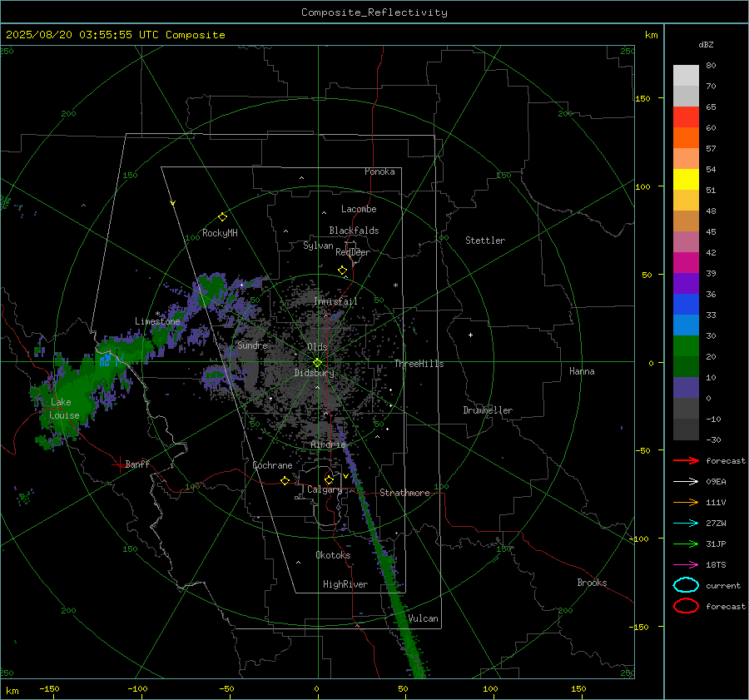The height and width of the screenshot is (700, 749).
Task: Click the ThreeHills label
Action: click(x=419, y=364)
